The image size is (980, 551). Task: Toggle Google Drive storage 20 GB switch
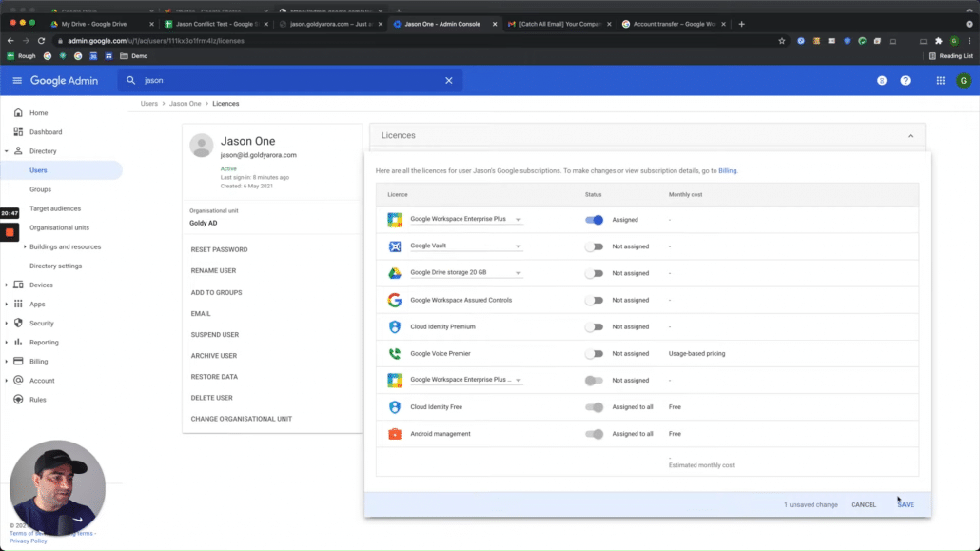594,273
